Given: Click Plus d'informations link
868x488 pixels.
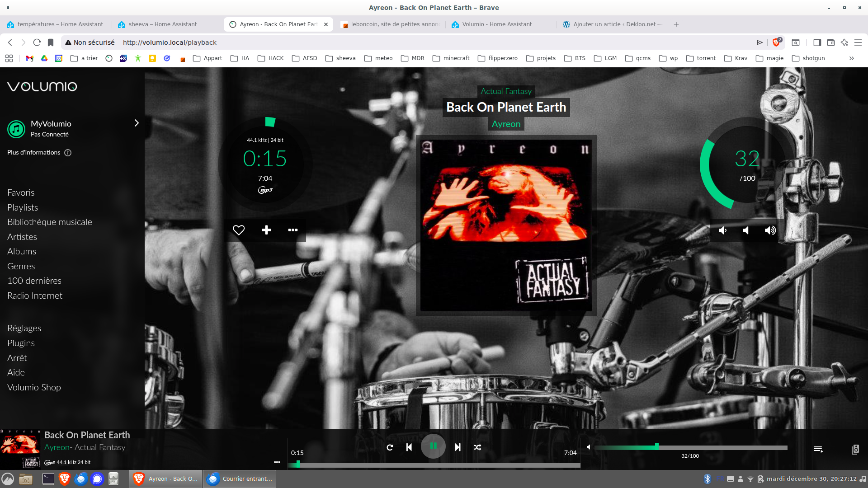Looking at the screenshot, I should tap(34, 153).
